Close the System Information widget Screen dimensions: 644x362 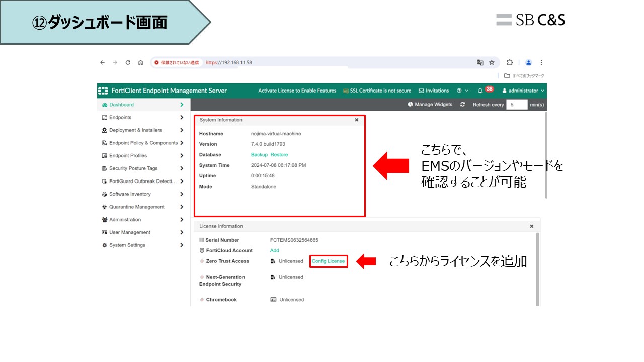(357, 120)
